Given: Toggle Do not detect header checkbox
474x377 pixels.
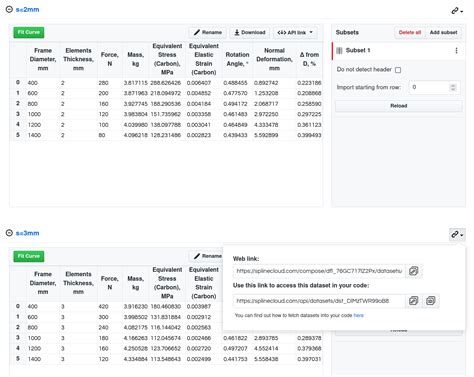Looking at the screenshot, I should pos(398,70).
